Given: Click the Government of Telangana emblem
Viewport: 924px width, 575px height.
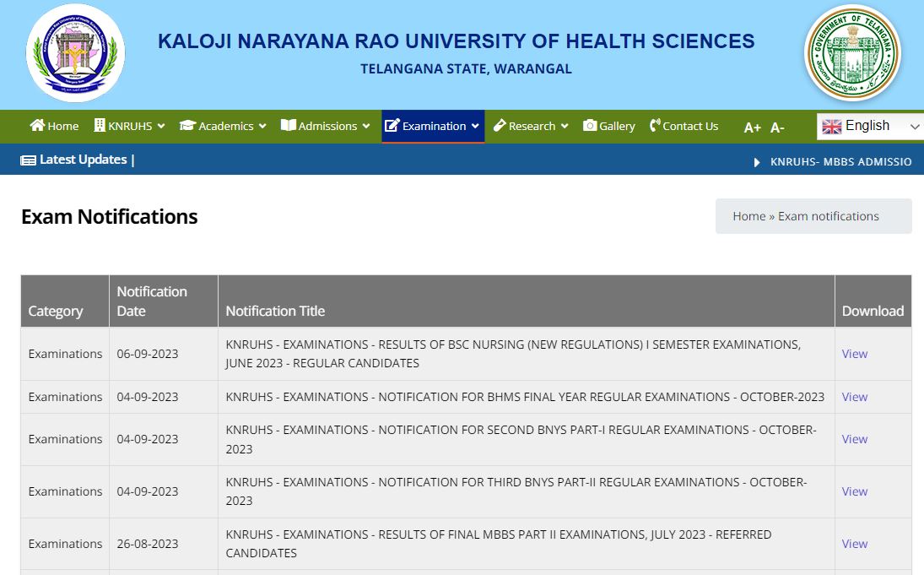Looking at the screenshot, I should tap(853, 52).
